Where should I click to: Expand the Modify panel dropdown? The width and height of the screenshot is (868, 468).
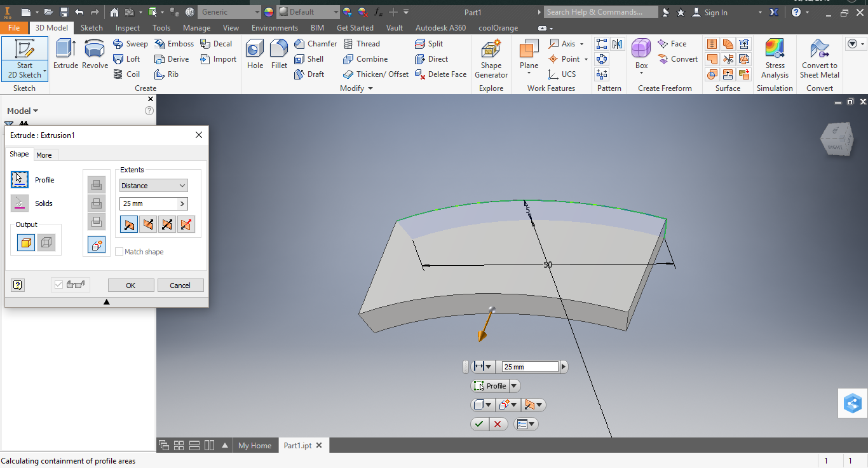tap(356, 88)
